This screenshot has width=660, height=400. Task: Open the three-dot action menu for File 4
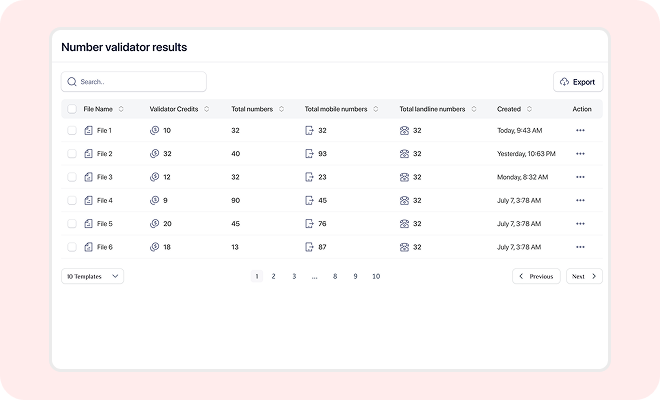point(580,200)
